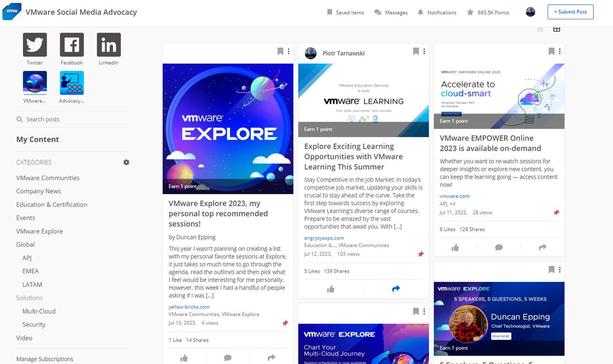This screenshot has height=364, width=613.
Task: Open more options on Piotr Tarnawski post
Action: pyautogui.click(x=424, y=52)
